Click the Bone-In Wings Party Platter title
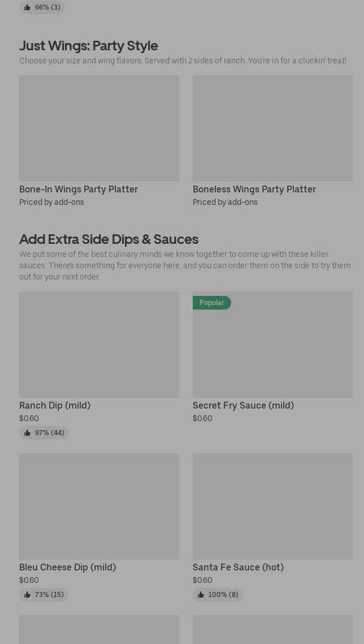364x644 pixels. pos(79,189)
